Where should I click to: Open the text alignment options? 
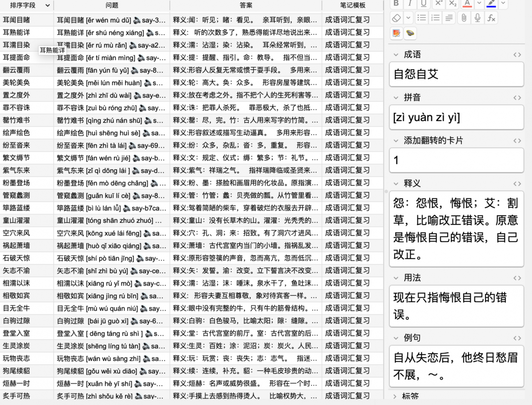pos(449,18)
